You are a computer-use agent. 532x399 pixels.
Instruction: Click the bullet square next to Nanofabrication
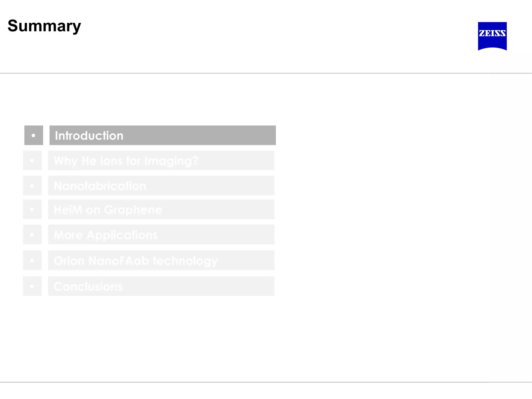(x=32, y=185)
